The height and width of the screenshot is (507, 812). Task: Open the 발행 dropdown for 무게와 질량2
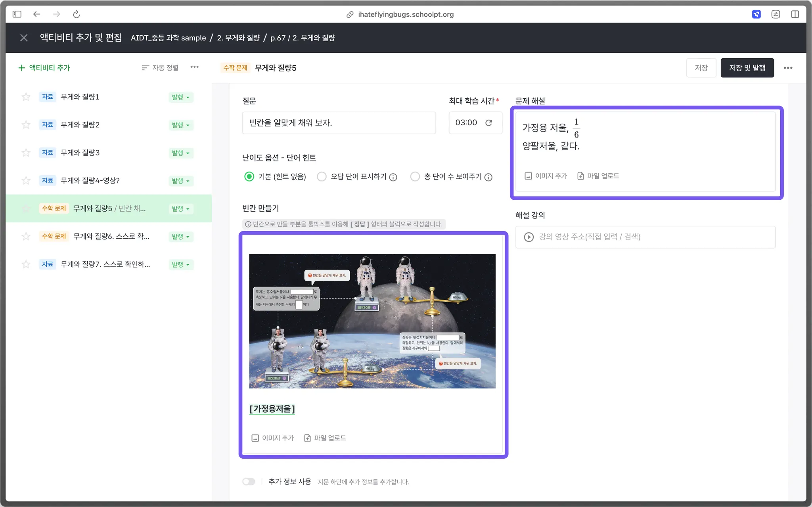[x=181, y=125]
